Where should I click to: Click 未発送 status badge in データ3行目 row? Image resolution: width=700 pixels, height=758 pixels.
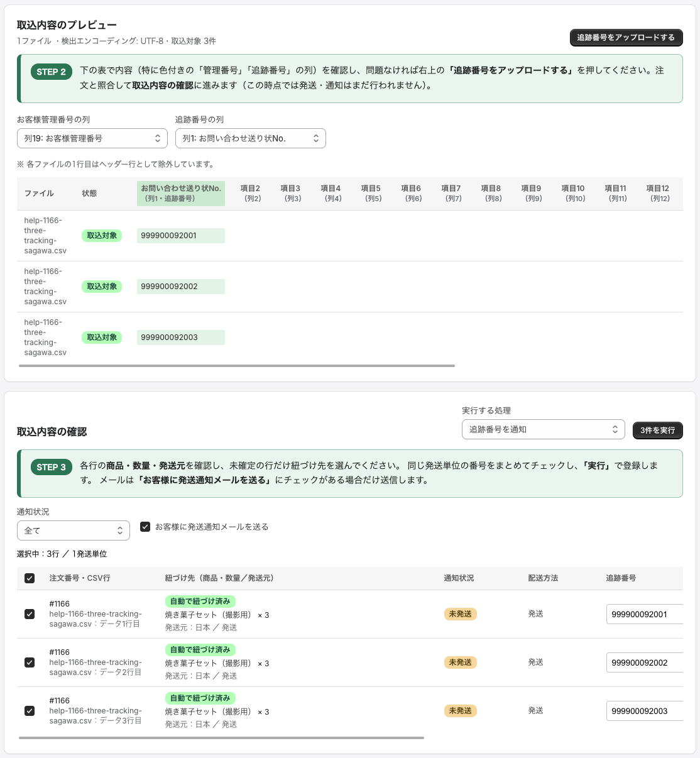(460, 711)
